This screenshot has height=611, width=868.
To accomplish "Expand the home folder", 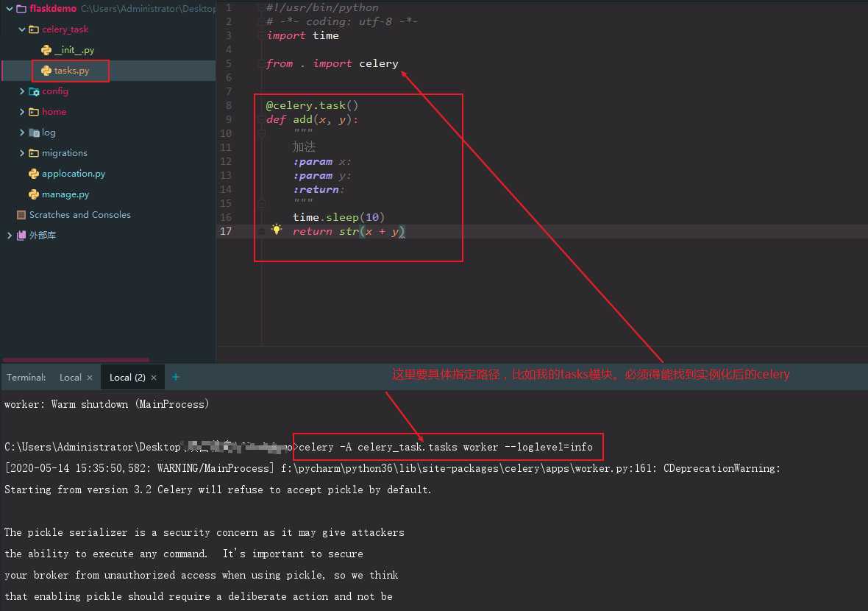I will pyautogui.click(x=21, y=112).
